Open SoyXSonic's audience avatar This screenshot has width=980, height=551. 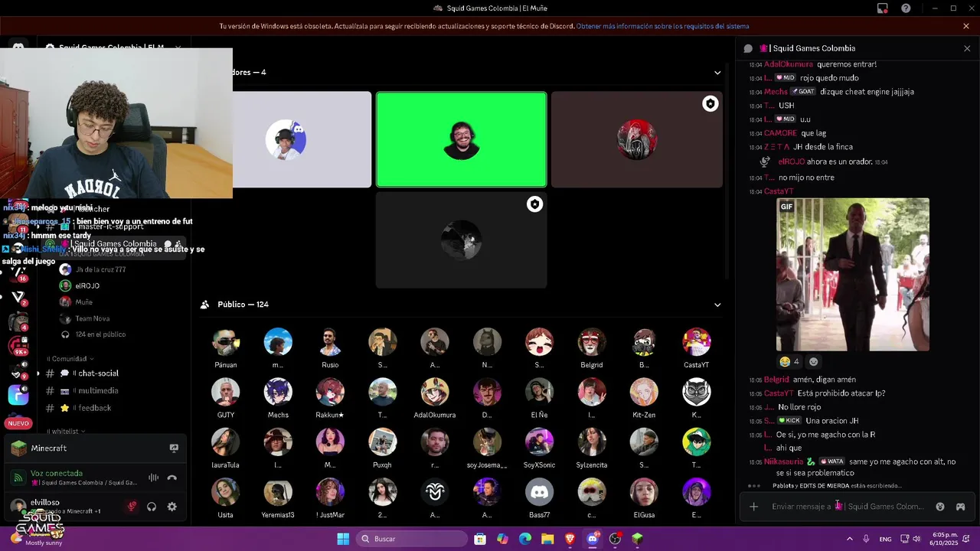pyautogui.click(x=540, y=442)
